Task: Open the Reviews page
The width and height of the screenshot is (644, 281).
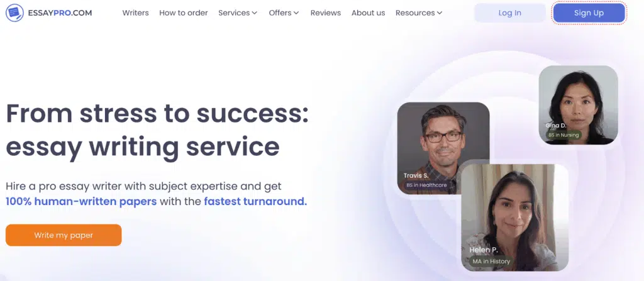Action: click(326, 13)
